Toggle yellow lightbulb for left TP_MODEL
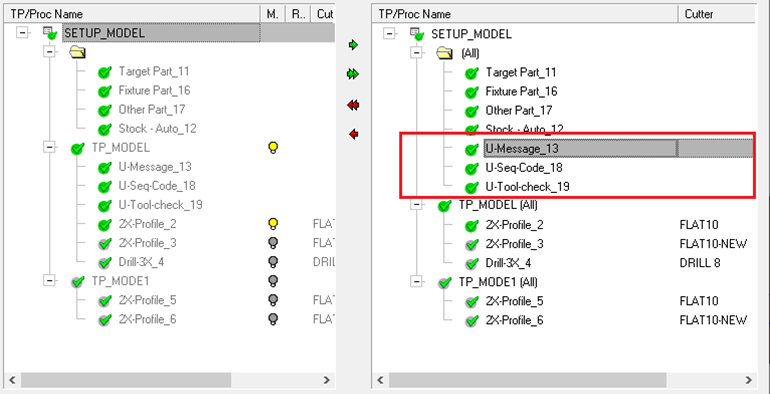 pyautogui.click(x=274, y=147)
